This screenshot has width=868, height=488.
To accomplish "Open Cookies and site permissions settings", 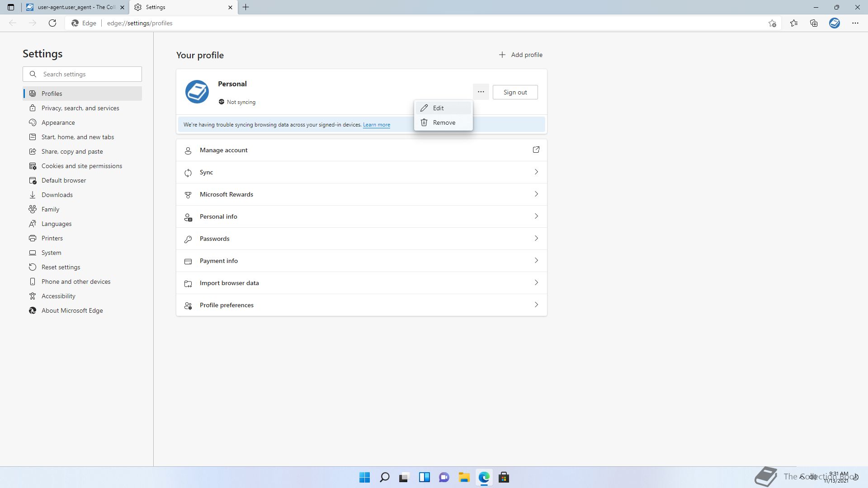I will pyautogui.click(x=82, y=166).
